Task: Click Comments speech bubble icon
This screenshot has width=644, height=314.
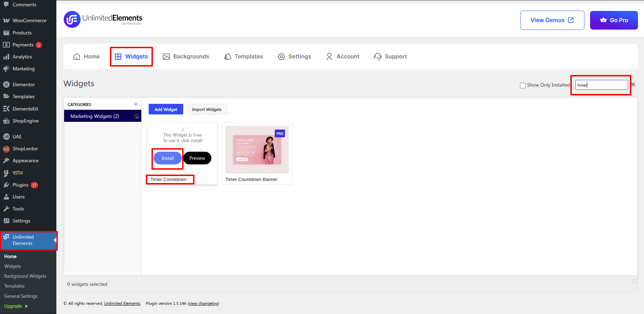Action: click(x=6, y=5)
